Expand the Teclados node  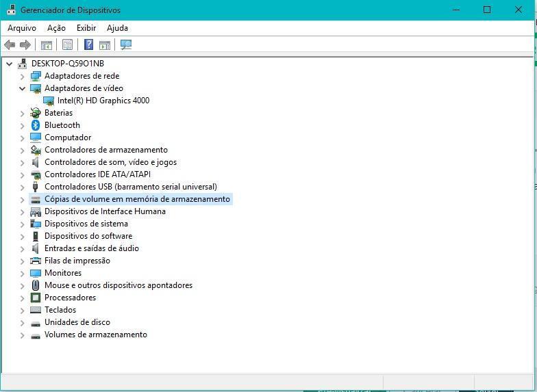(22, 311)
